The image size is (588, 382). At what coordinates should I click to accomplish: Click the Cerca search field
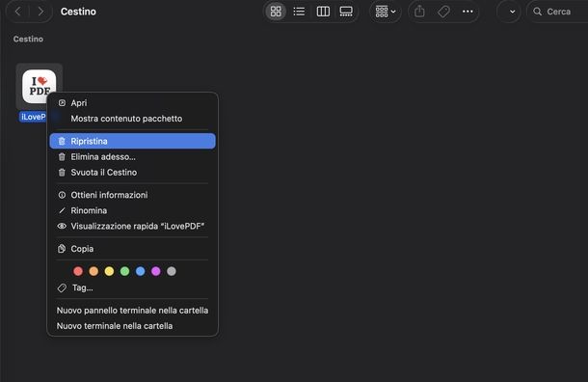tap(559, 12)
